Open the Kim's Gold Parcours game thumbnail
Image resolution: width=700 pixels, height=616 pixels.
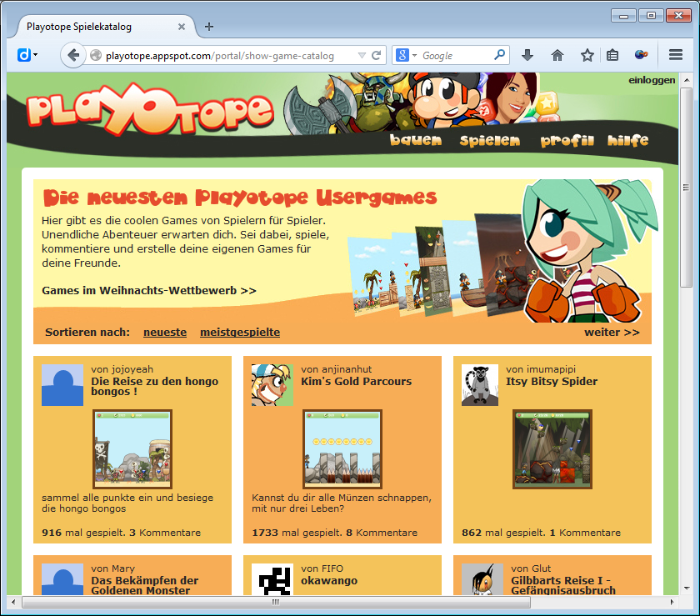click(x=342, y=448)
